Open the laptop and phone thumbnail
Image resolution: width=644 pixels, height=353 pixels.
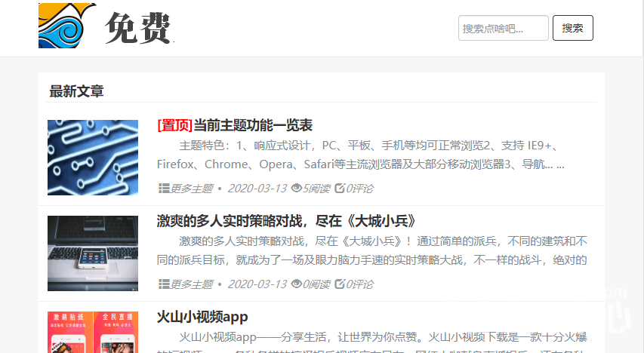(x=93, y=253)
